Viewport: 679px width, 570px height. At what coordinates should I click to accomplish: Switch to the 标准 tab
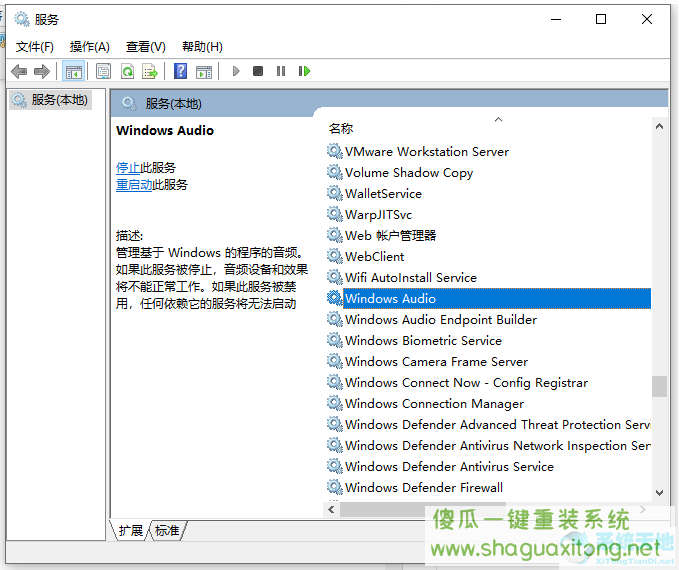point(167,530)
